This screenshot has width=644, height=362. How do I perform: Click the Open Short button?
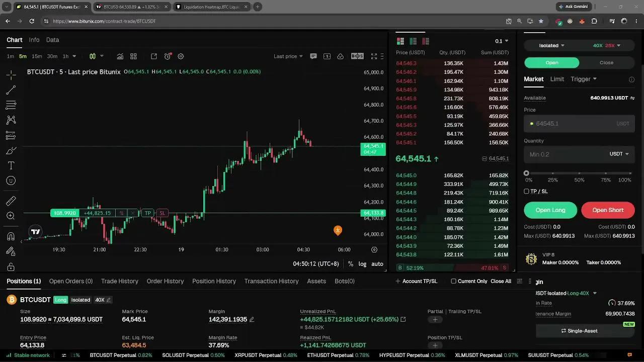(608, 210)
